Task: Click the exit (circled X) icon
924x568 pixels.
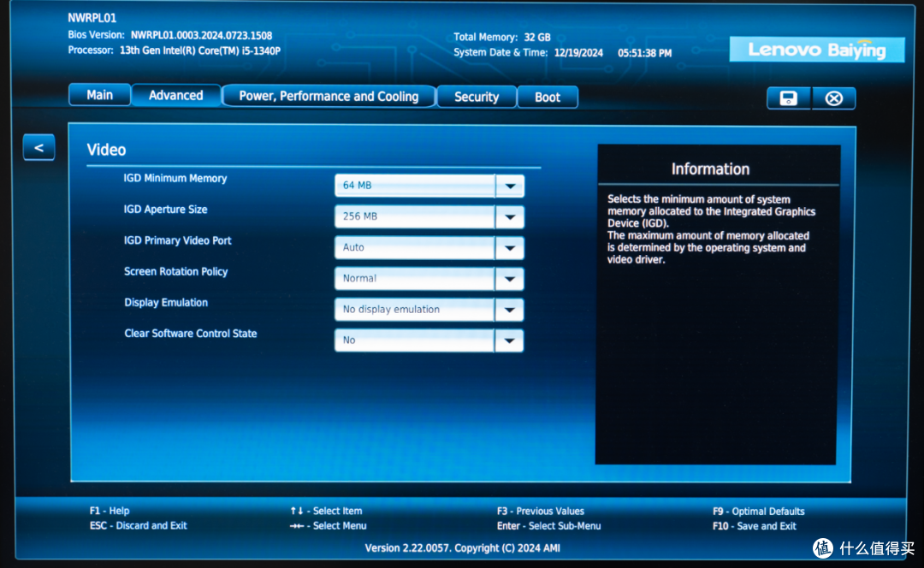Action: 833,98
